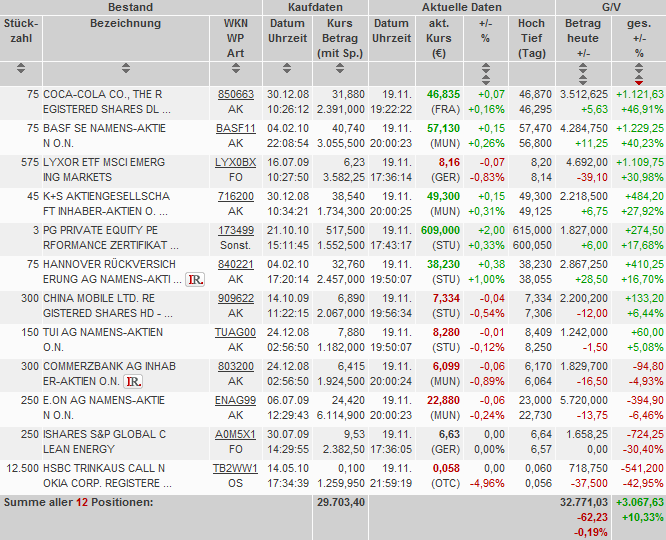Click Bestand group header
Screen dimensions: 666x540
coord(130,7)
